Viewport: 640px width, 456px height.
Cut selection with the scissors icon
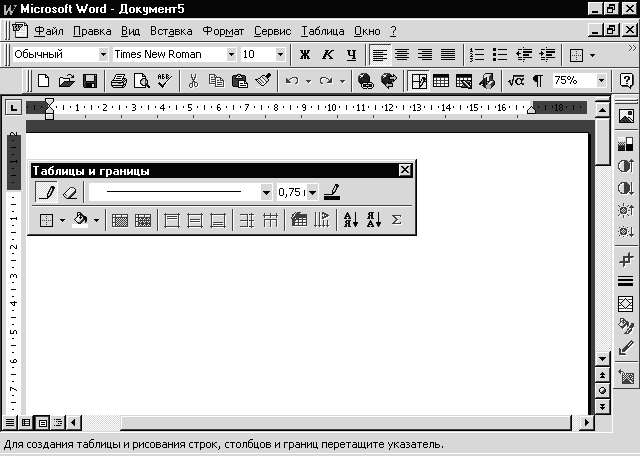pyautogui.click(x=193, y=81)
